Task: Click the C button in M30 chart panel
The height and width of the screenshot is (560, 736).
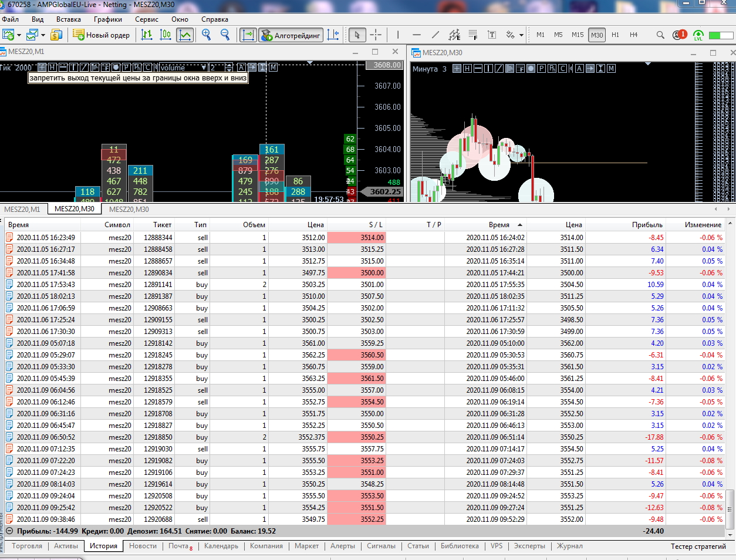Action: [x=562, y=69]
